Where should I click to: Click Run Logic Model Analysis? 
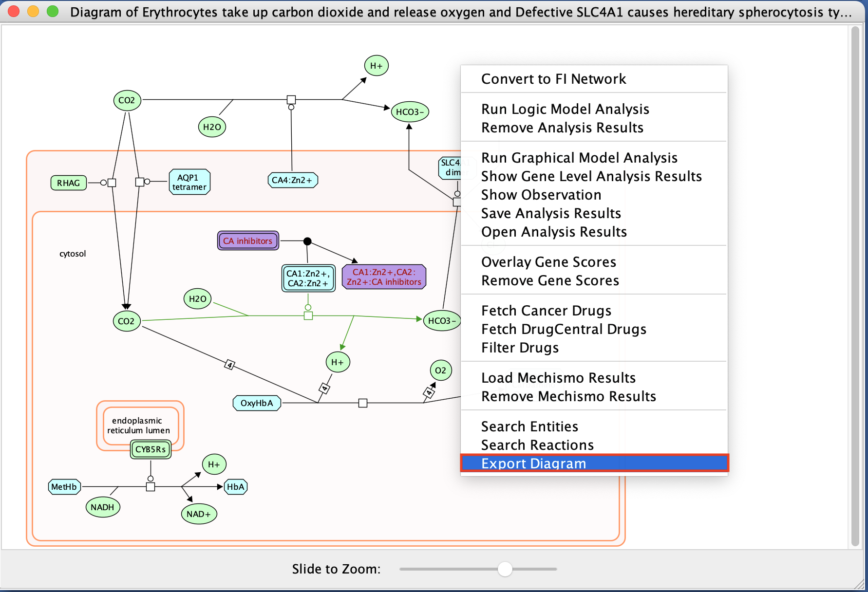click(x=565, y=109)
